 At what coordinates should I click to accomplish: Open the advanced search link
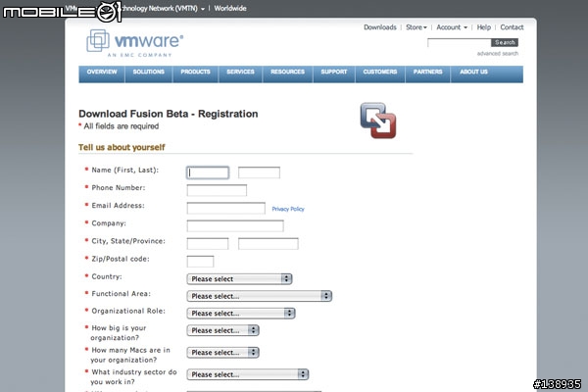tap(498, 54)
